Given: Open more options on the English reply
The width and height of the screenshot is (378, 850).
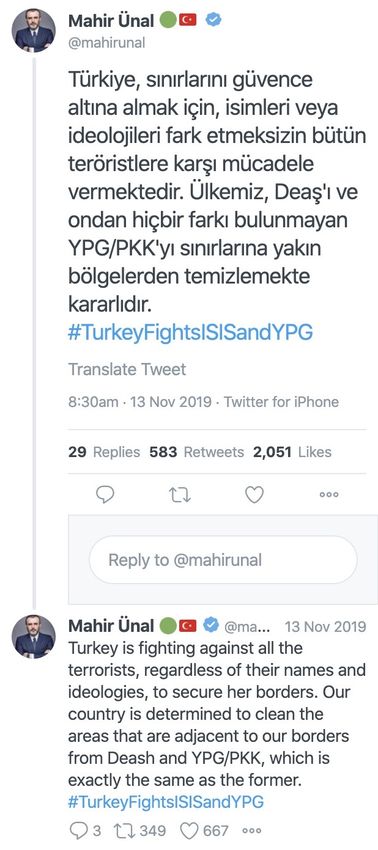Looking at the screenshot, I should pyautogui.click(x=251, y=830).
